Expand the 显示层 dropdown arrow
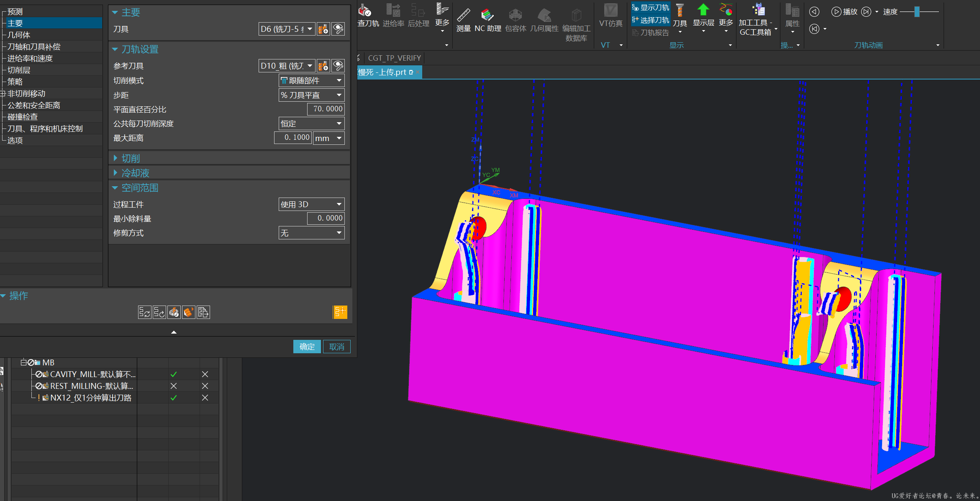Screen dimensions: 980x501 tap(703, 31)
